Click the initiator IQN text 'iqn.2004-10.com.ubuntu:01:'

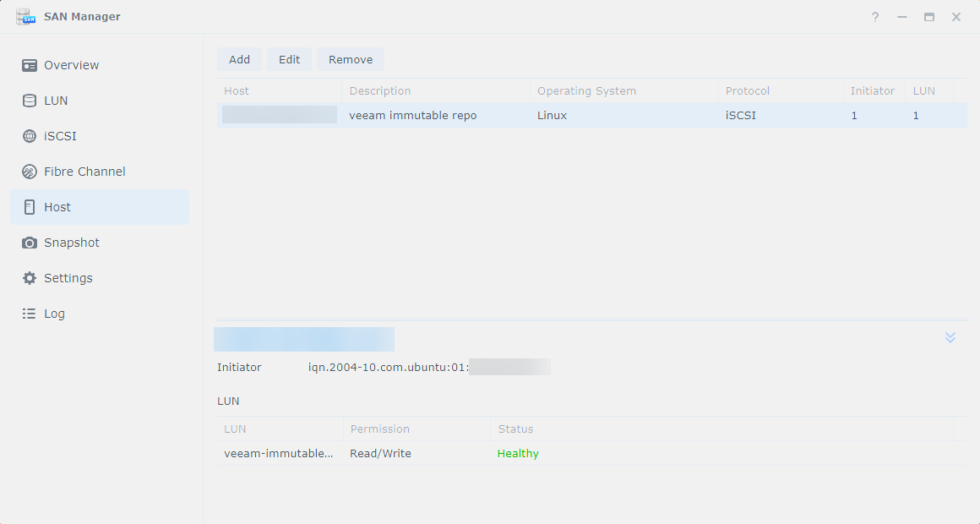[388, 367]
